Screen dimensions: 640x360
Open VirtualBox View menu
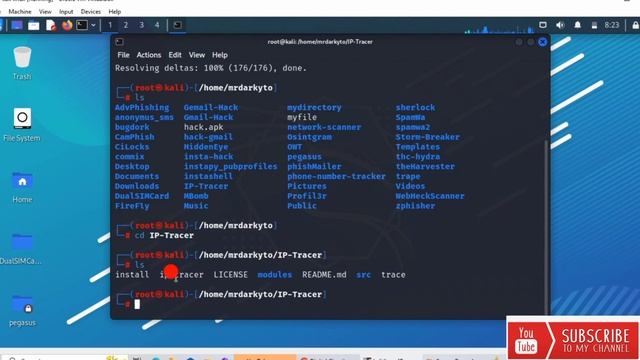[45, 11]
